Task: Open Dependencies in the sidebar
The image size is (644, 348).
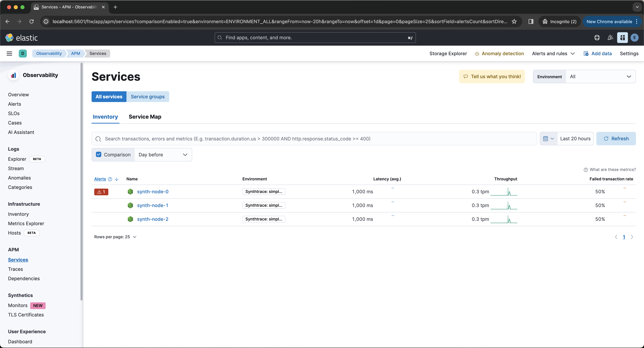Action: tap(24, 278)
